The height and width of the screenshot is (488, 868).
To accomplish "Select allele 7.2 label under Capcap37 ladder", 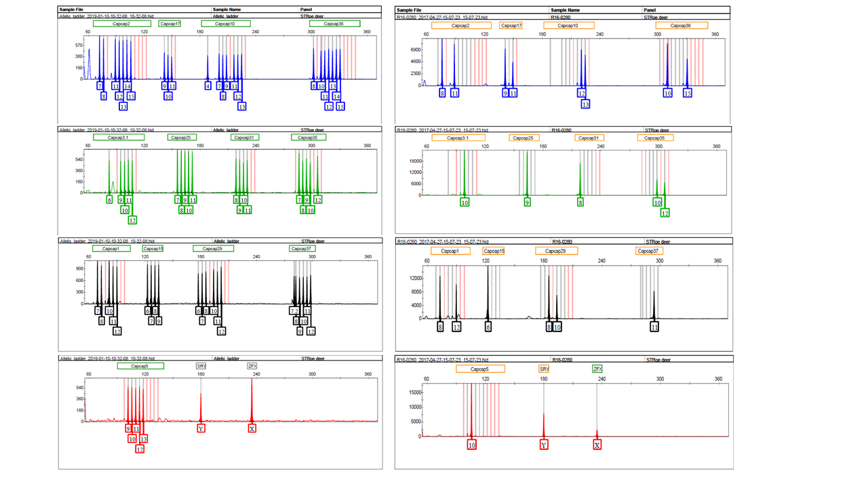I will pyautogui.click(x=294, y=311).
